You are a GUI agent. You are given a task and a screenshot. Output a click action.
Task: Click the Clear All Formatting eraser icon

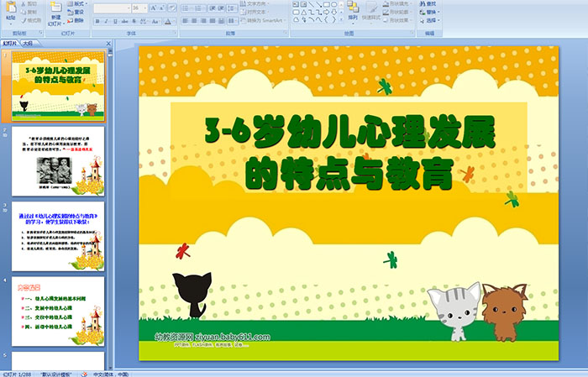click(x=172, y=8)
